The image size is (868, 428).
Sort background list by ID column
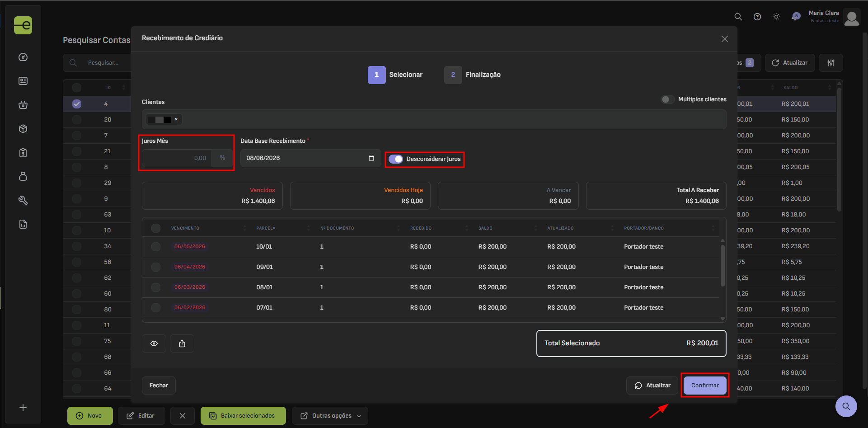(124, 88)
